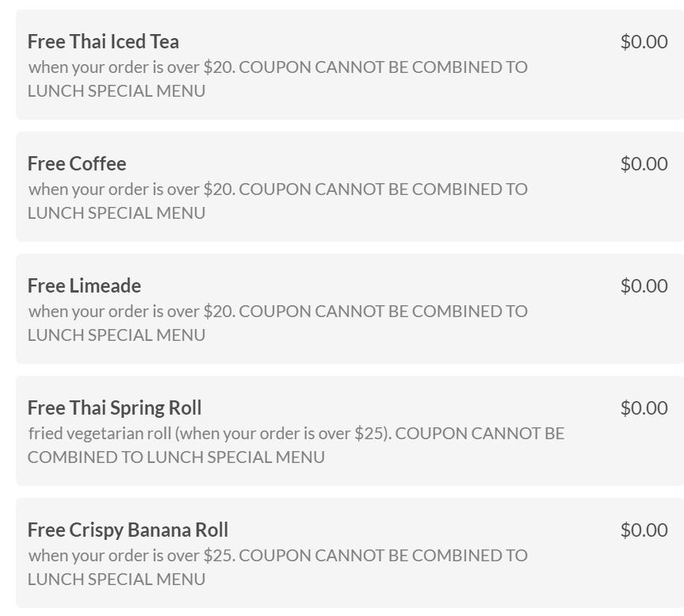The height and width of the screenshot is (616, 684).
Task: Tap the Crispy Banana Roll $0.00 price
Action: [x=644, y=530]
